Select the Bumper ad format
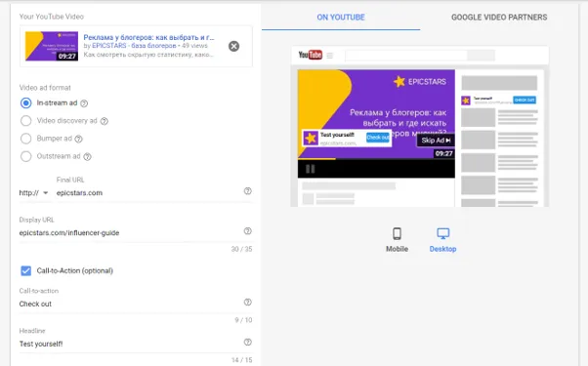The image size is (588, 366). point(25,139)
